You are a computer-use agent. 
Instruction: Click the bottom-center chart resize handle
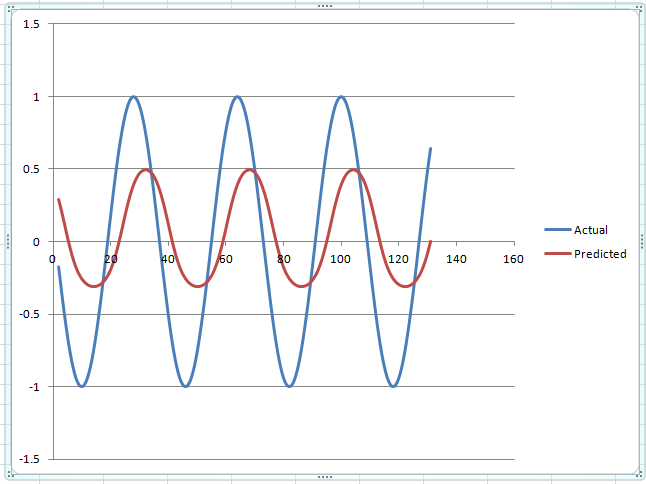pos(325,477)
